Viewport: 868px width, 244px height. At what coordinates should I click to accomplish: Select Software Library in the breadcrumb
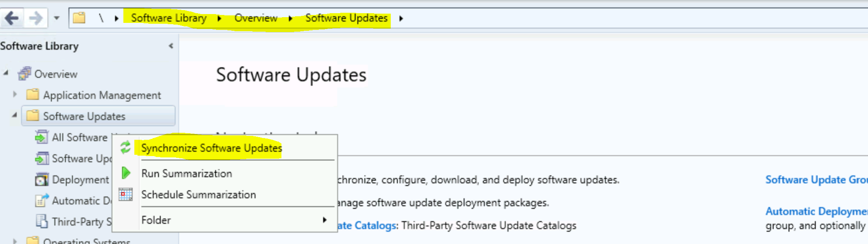click(169, 18)
